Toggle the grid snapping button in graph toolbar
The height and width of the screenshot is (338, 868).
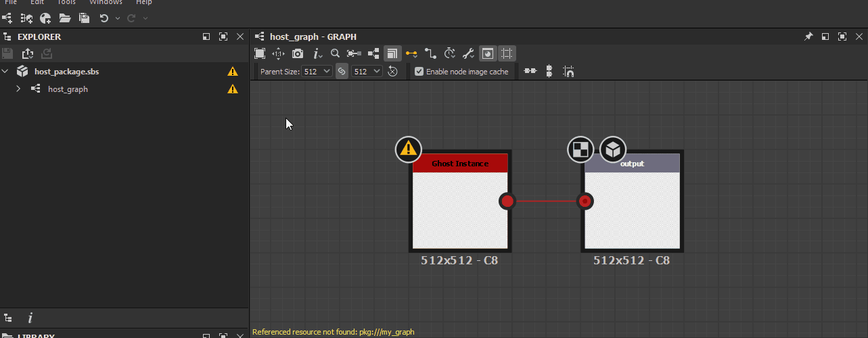point(507,54)
